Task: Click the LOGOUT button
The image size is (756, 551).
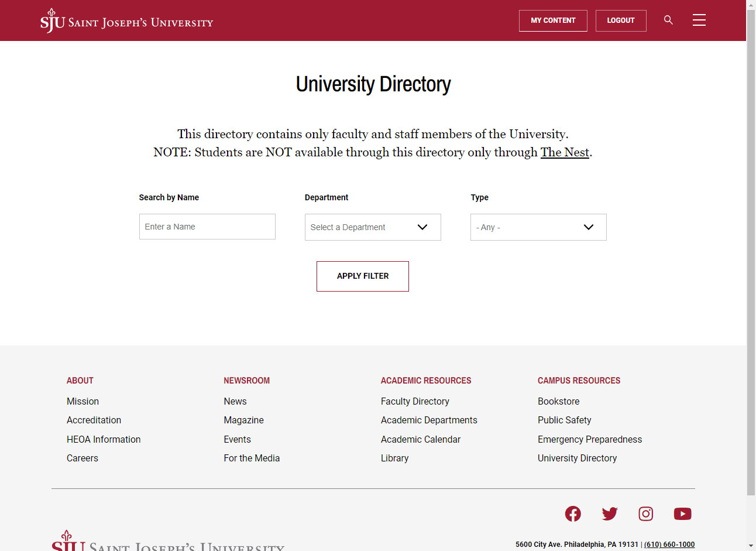Action: tap(621, 20)
